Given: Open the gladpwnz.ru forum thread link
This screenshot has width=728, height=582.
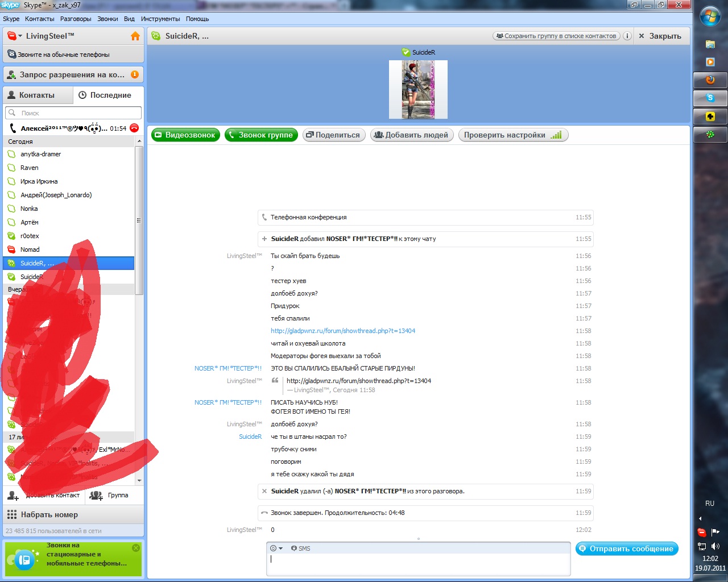Looking at the screenshot, I should point(343,331).
